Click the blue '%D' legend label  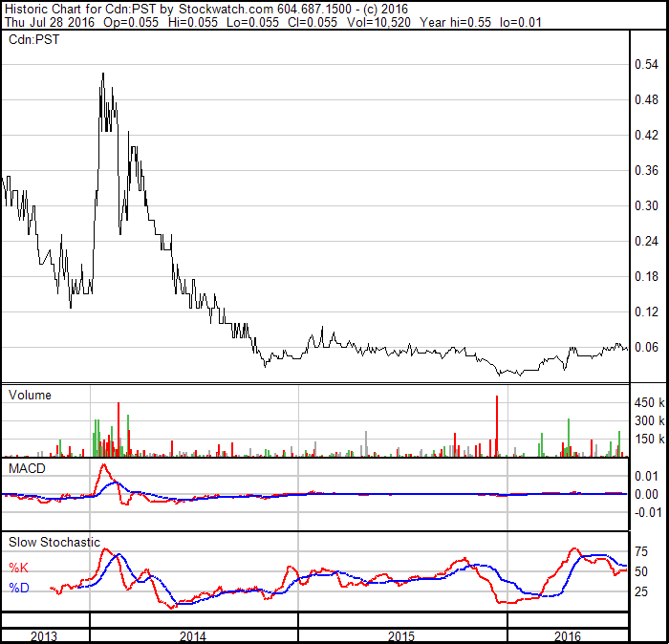19,589
